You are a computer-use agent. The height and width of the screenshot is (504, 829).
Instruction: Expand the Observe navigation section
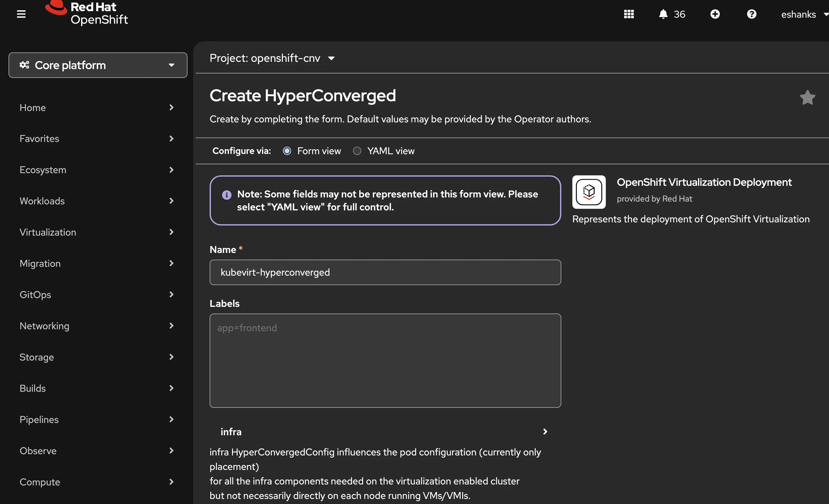[x=97, y=450]
